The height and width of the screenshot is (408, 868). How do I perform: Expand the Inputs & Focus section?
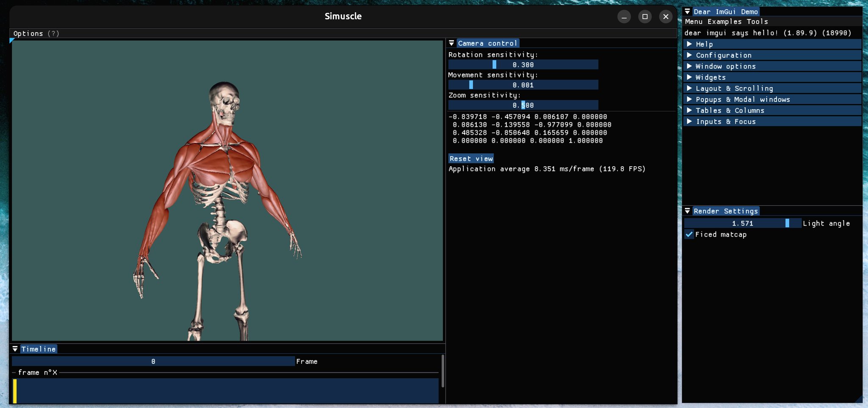click(x=772, y=121)
